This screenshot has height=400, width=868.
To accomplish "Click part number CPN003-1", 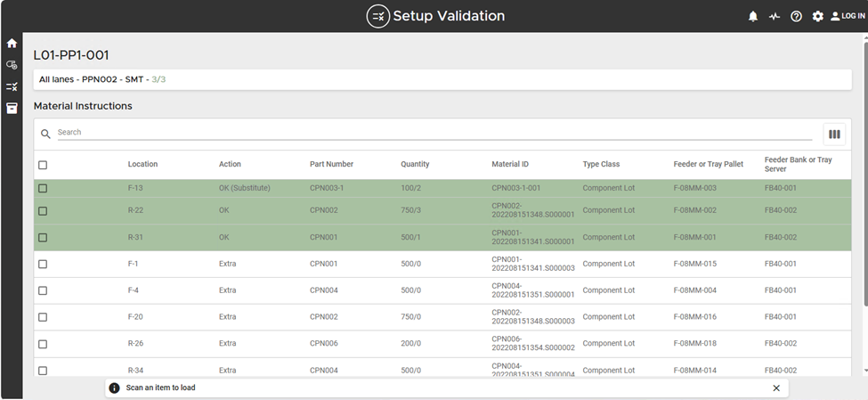I will [x=327, y=188].
